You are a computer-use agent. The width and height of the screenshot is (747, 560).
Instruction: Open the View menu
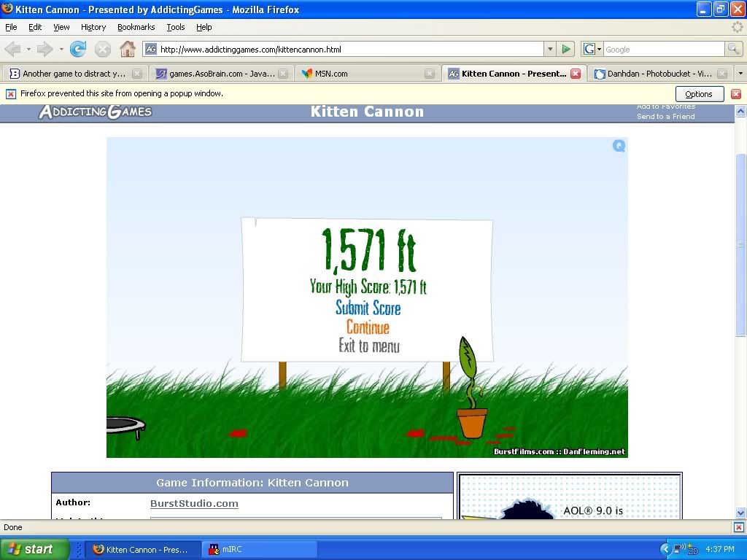tap(61, 27)
